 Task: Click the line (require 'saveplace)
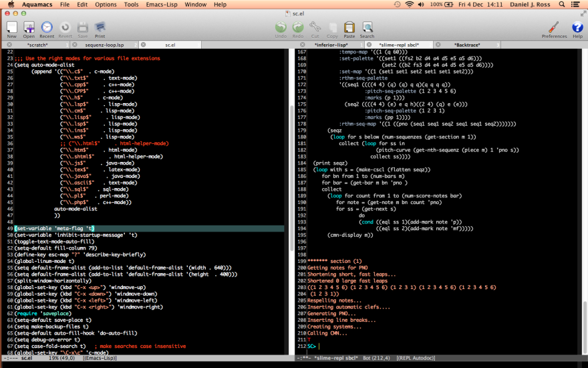pos(43,314)
